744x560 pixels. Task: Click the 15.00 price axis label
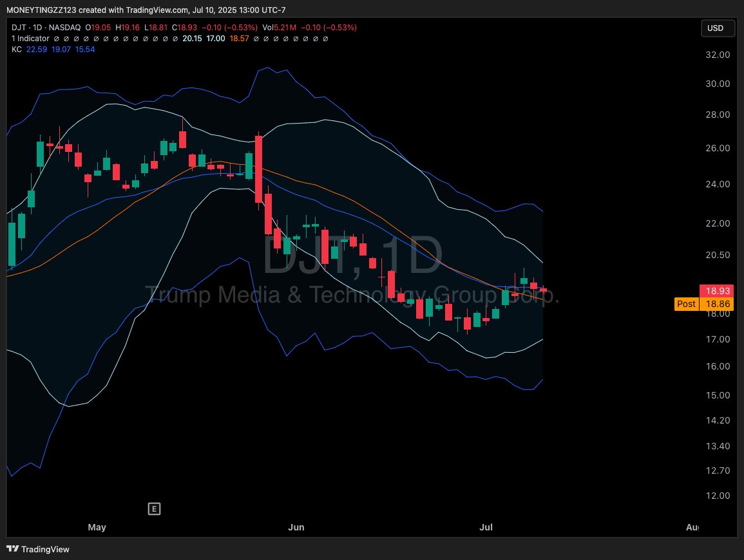click(718, 395)
